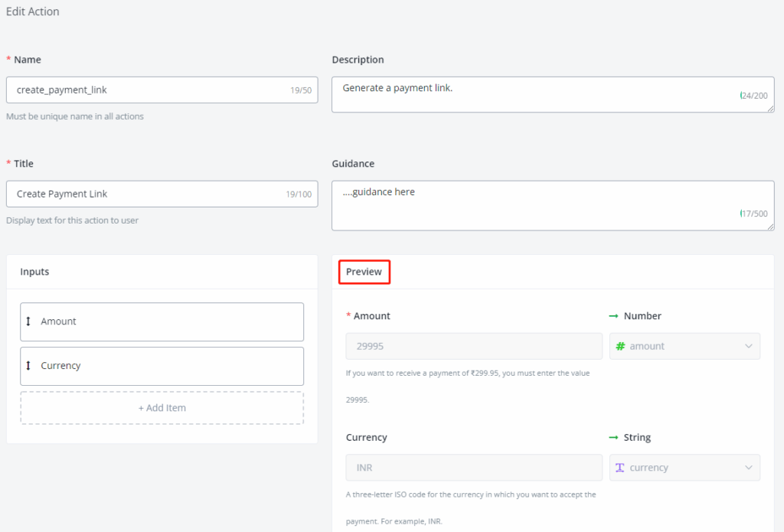The image size is (784, 532).
Task: Click the Preview panel heading
Action: coord(364,272)
